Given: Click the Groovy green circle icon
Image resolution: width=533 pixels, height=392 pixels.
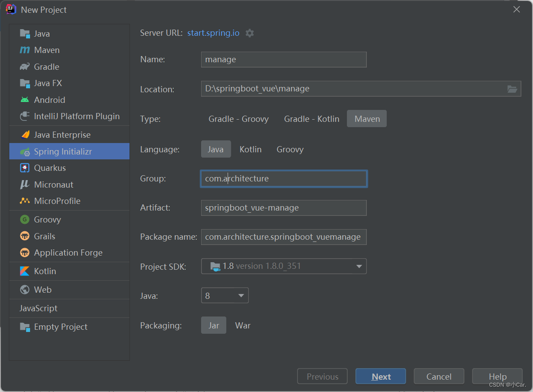Looking at the screenshot, I should (25, 219).
